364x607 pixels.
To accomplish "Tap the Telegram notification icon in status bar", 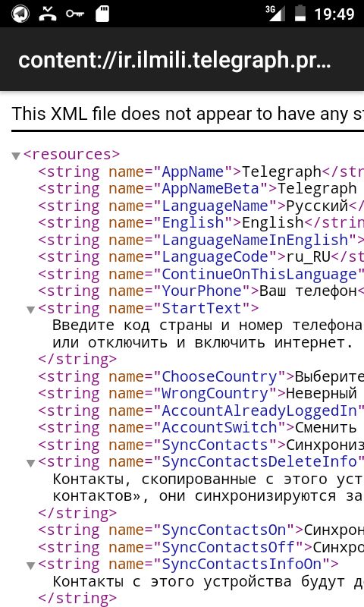I will (x=20, y=14).
